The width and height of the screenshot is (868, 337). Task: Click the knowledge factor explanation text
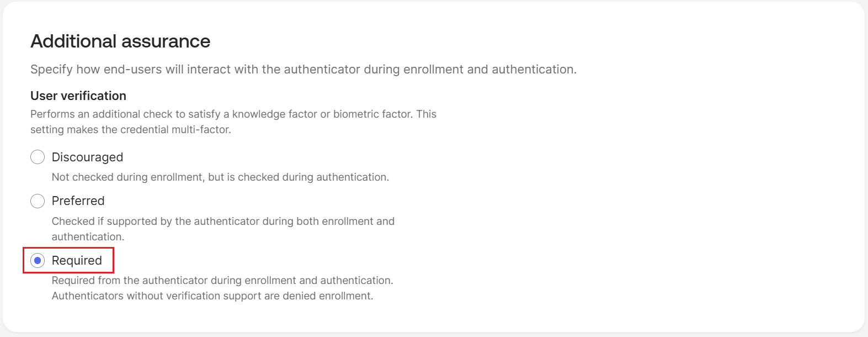coord(233,122)
